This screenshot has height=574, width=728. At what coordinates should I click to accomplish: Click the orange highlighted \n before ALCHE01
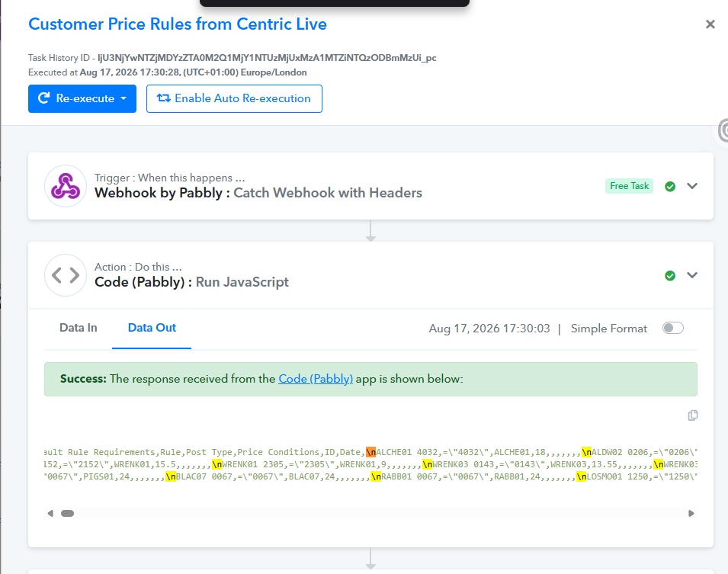pos(370,452)
